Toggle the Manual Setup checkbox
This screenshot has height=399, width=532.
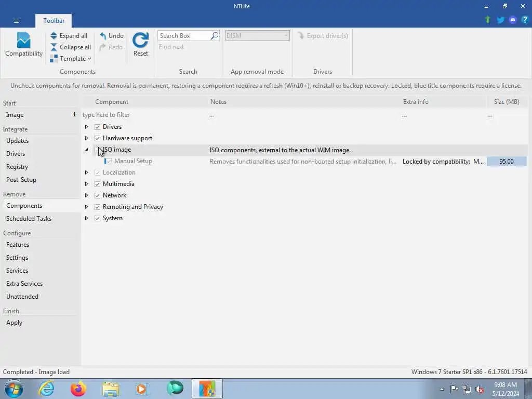(109, 161)
